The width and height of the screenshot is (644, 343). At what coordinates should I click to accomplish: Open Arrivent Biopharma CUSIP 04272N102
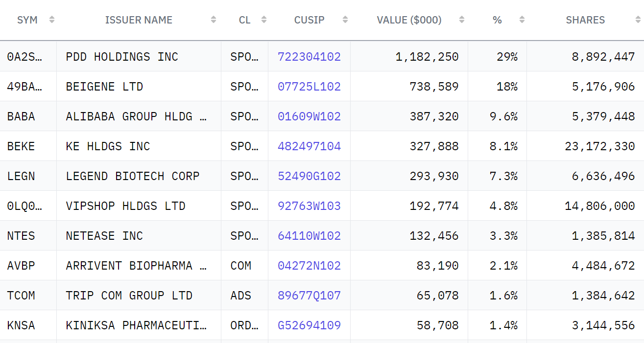click(x=309, y=266)
